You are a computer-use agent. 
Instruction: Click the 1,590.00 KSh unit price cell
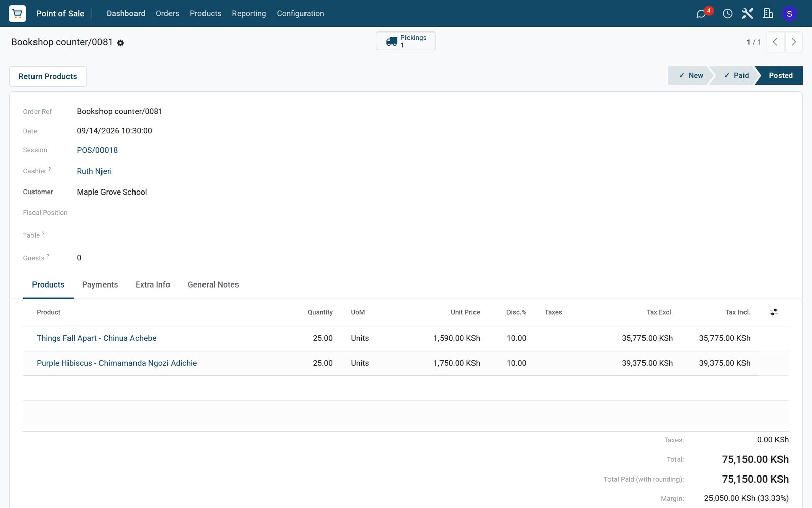(457, 338)
